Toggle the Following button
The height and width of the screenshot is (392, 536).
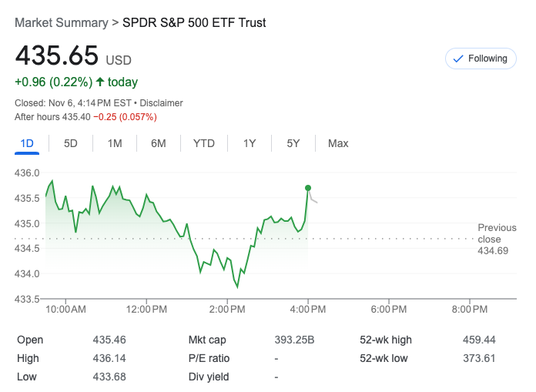pyautogui.click(x=481, y=59)
